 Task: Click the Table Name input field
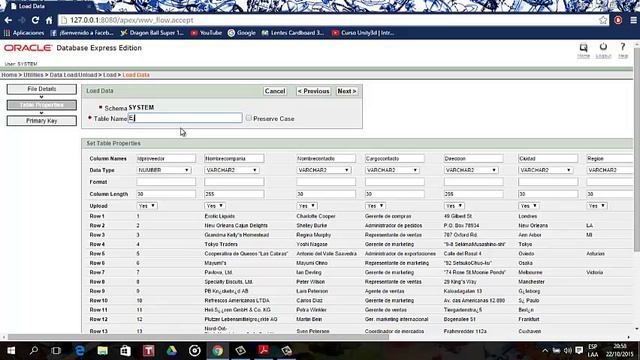tap(185, 118)
